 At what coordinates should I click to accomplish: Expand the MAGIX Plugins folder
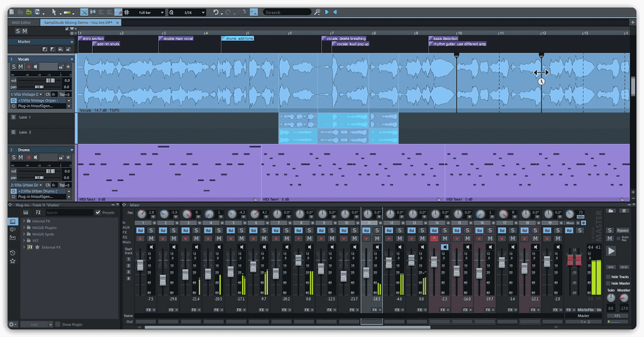pos(24,228)
